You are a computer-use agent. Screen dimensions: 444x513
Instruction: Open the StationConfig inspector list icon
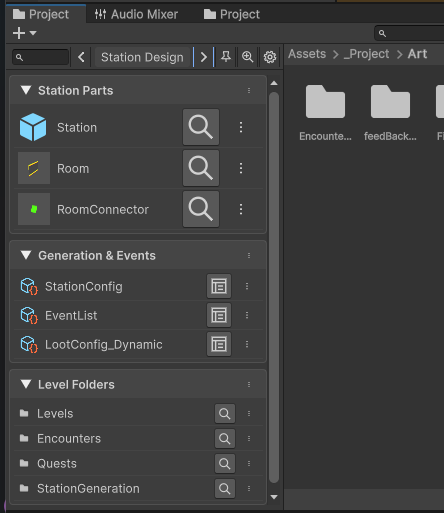(219, 286)
